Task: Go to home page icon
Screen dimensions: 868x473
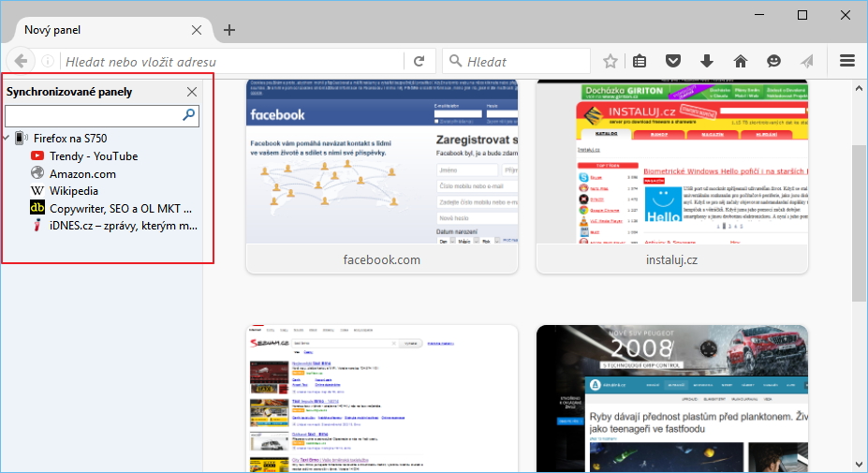Action: pyautogui.click(x=740, y=61)
